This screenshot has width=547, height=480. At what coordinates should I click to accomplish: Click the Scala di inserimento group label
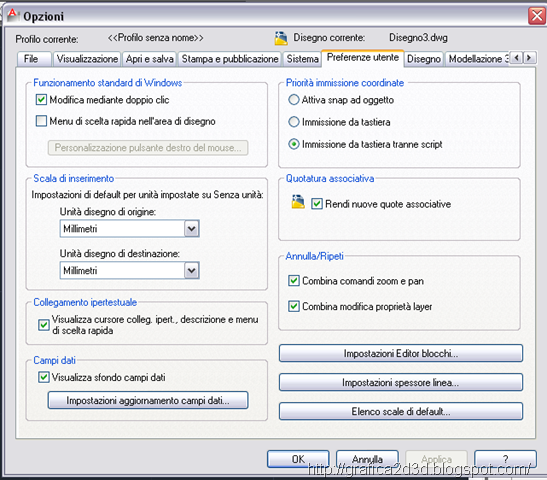(x=74, y=178)
